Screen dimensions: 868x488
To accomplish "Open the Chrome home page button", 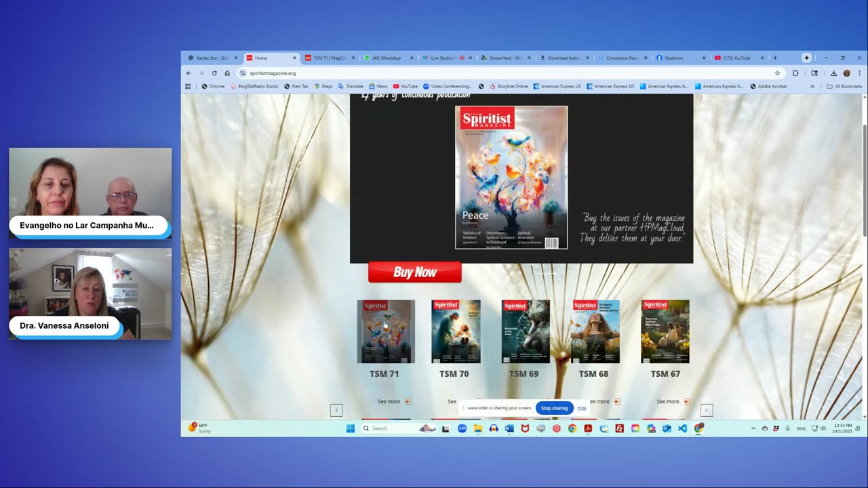I will click(x=227, y=73).
